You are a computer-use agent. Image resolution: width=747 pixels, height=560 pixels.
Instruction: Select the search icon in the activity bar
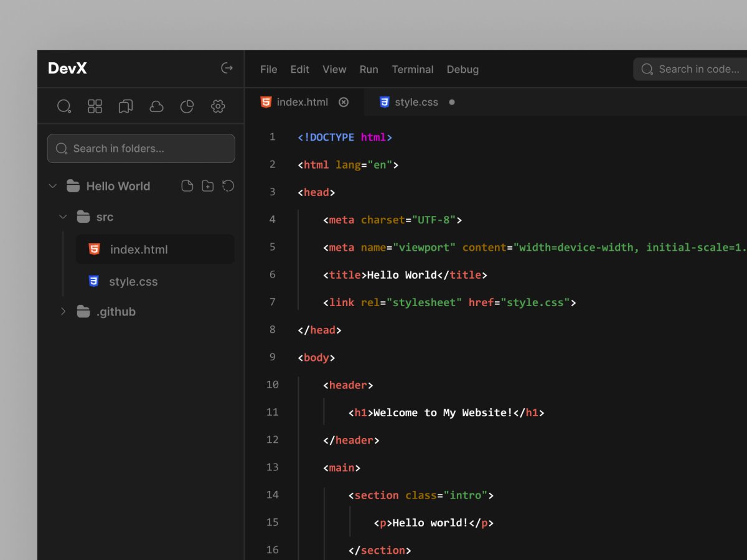[x=64, y=106]
